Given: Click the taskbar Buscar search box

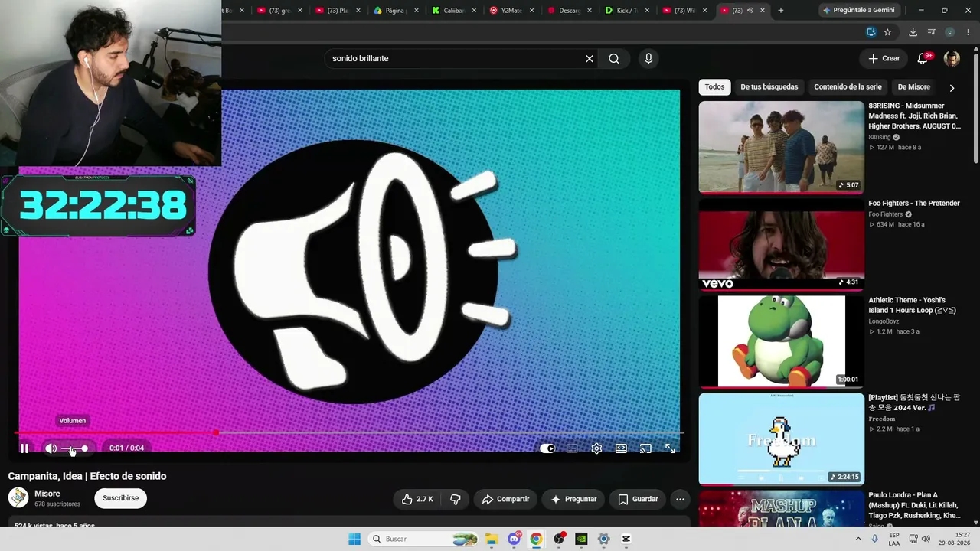Looking at the screenshot, I should pos(423,539).
